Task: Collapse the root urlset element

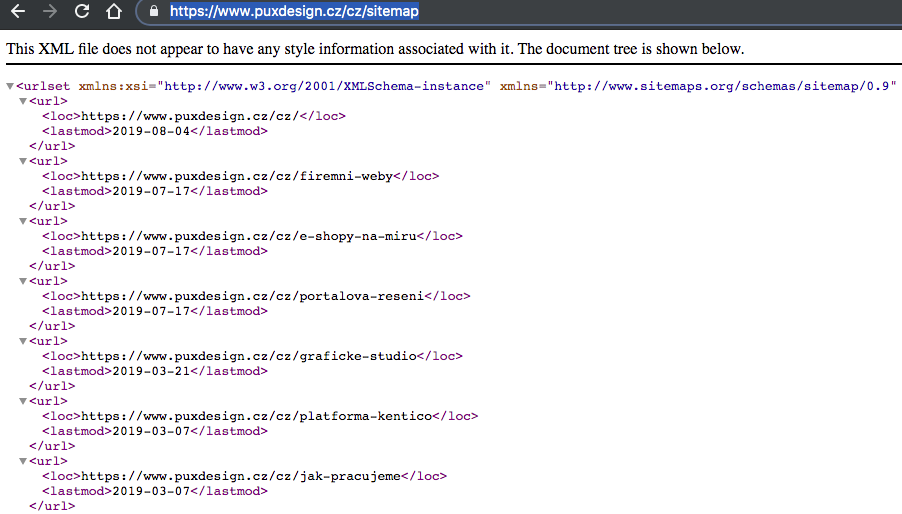Action: [x=10, y=86]
